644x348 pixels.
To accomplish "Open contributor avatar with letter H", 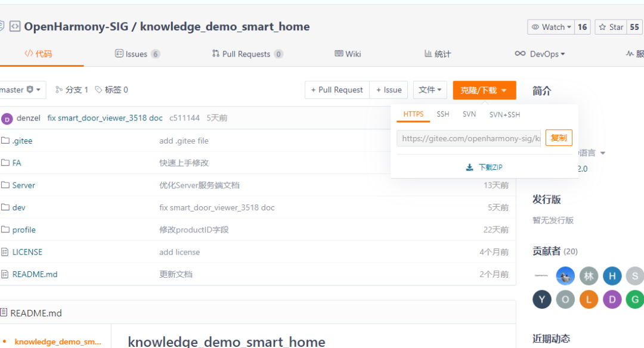I will click(x=612, y=276).
